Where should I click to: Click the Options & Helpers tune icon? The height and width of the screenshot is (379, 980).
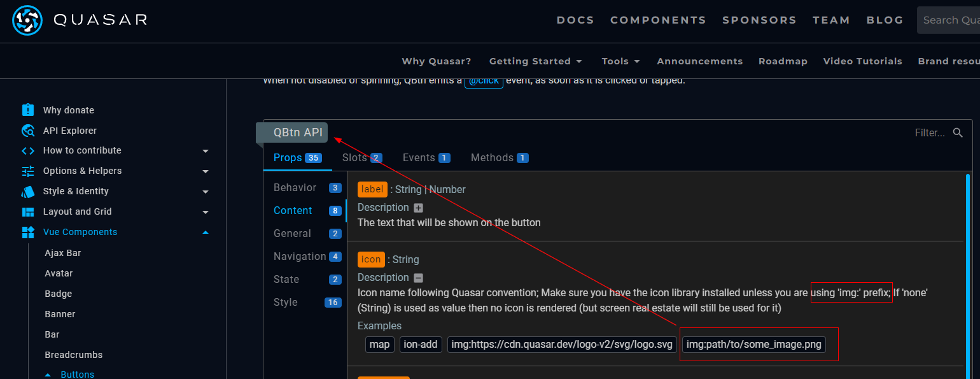(x=28, y=171)
